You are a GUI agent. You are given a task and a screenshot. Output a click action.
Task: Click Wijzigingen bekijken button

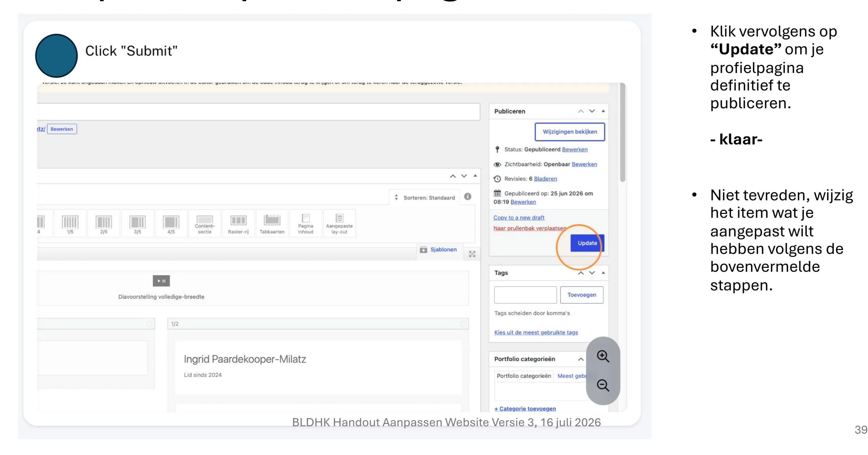(570, 132)
